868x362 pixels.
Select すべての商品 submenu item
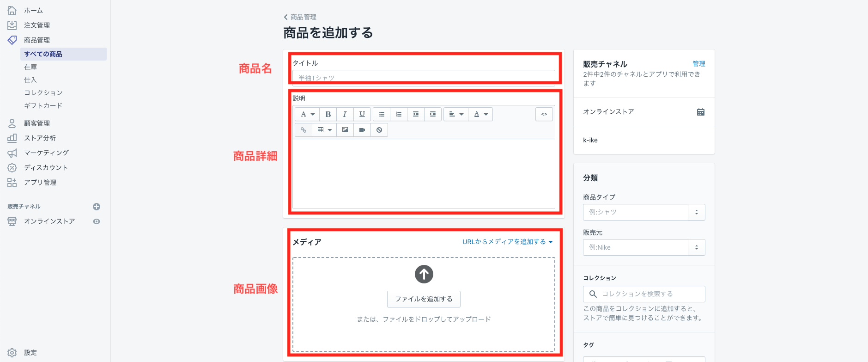63,54
